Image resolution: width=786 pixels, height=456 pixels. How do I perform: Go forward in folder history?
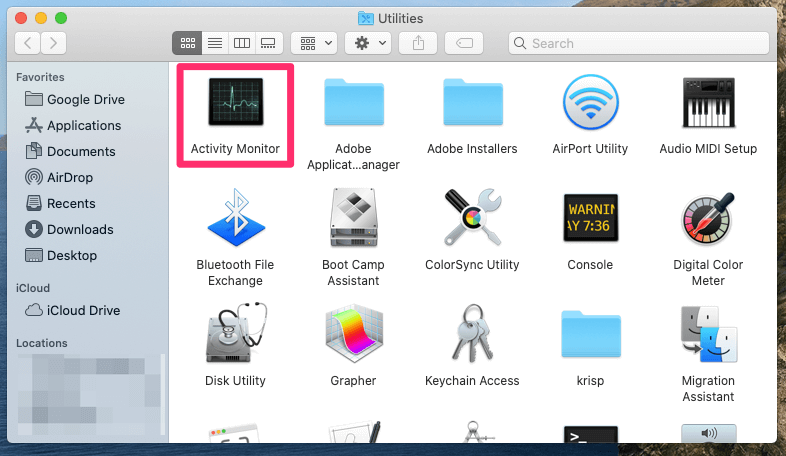coord(53,43)
